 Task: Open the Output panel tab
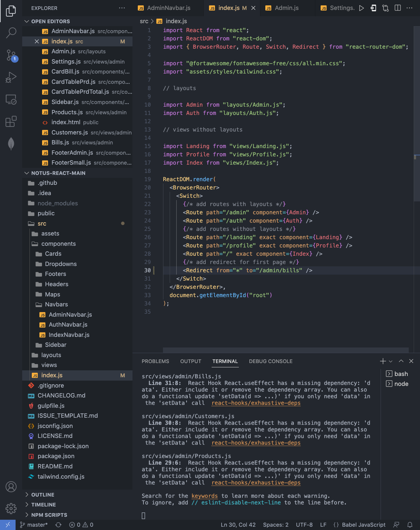191,361
